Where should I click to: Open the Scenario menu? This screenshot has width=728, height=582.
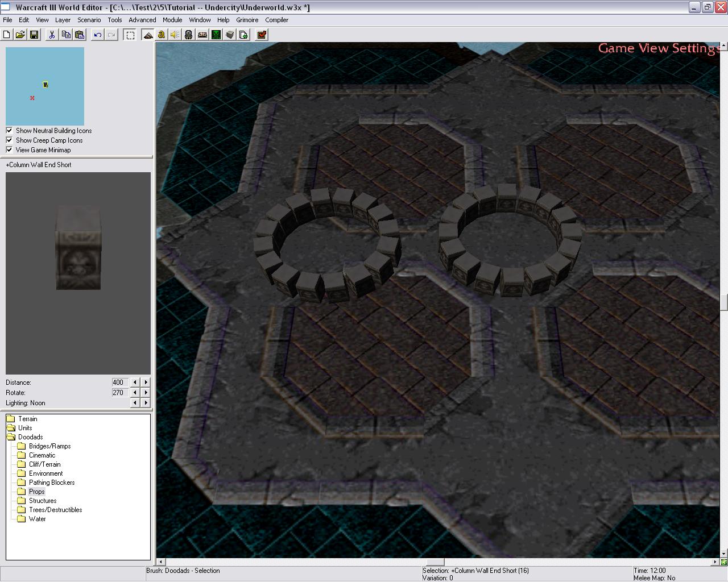point(89,20)
